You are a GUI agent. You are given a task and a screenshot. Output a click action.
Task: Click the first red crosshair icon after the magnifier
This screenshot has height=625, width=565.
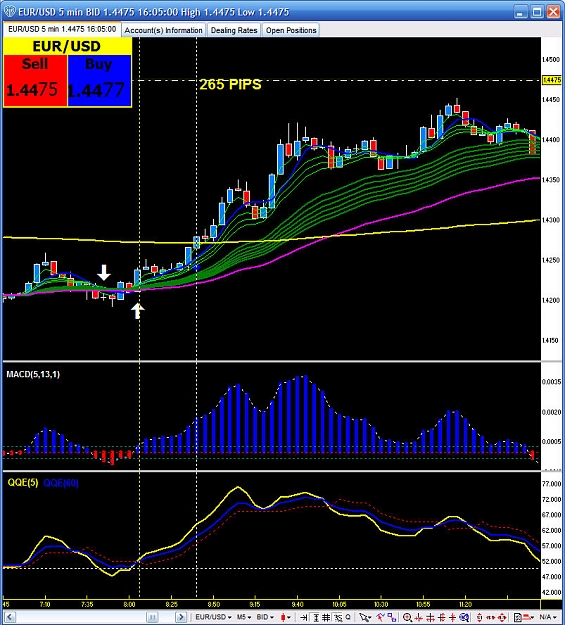pos(419,617)
